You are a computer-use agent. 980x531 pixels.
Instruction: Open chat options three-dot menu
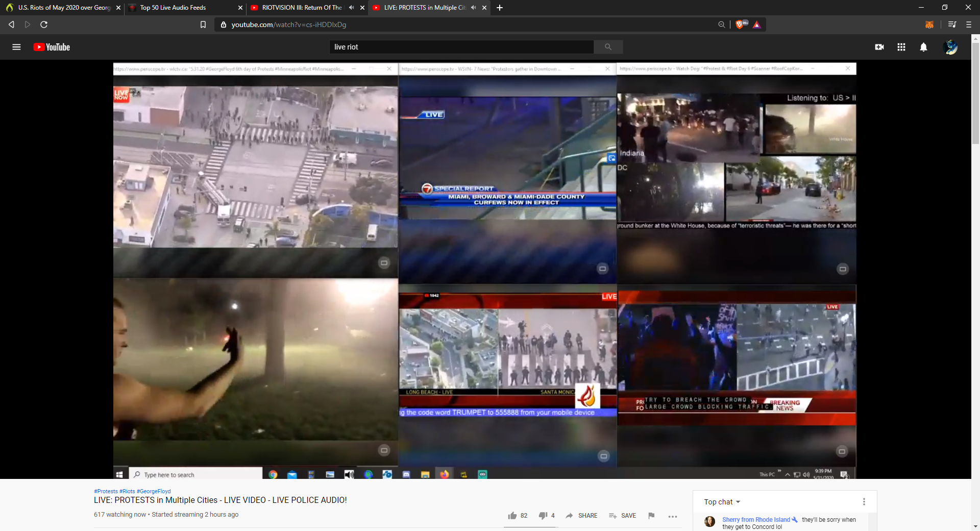pyautogui.click(x=864, y=502)
